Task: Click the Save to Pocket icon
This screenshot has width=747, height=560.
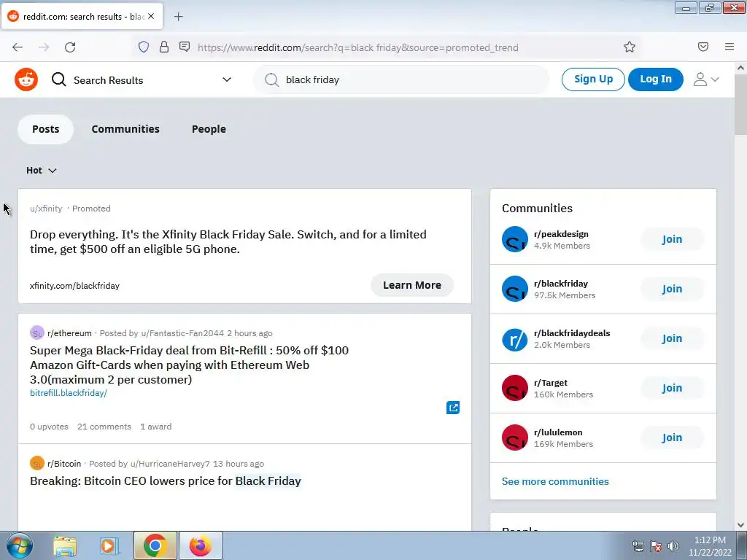Action: point(703,47)
